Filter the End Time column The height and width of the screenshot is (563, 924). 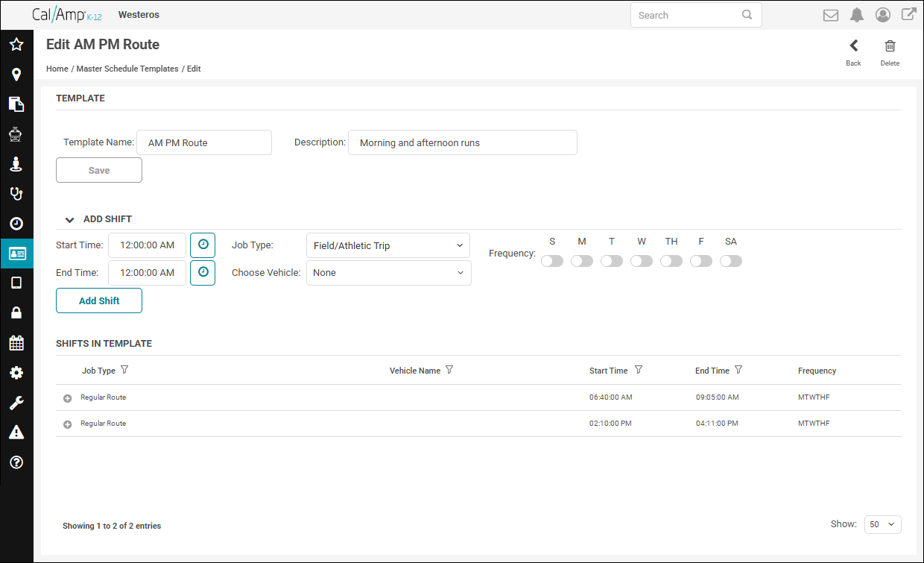pos(738,370)
